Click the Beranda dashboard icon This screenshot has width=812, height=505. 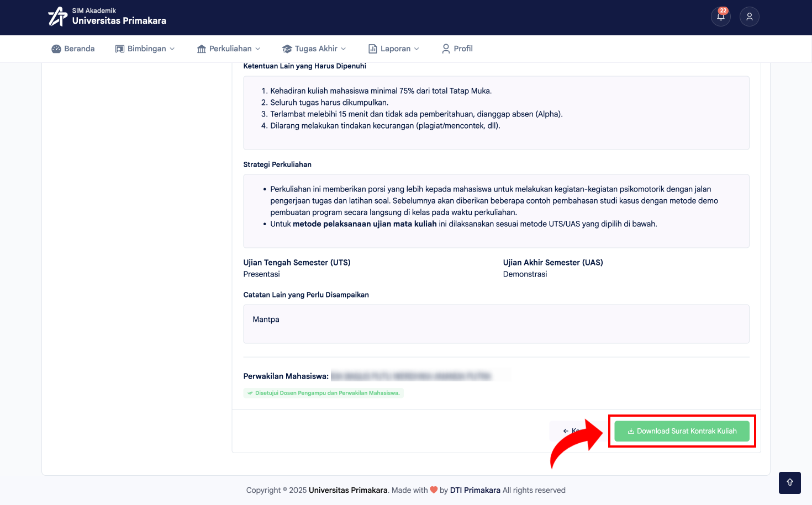(56, 49)
